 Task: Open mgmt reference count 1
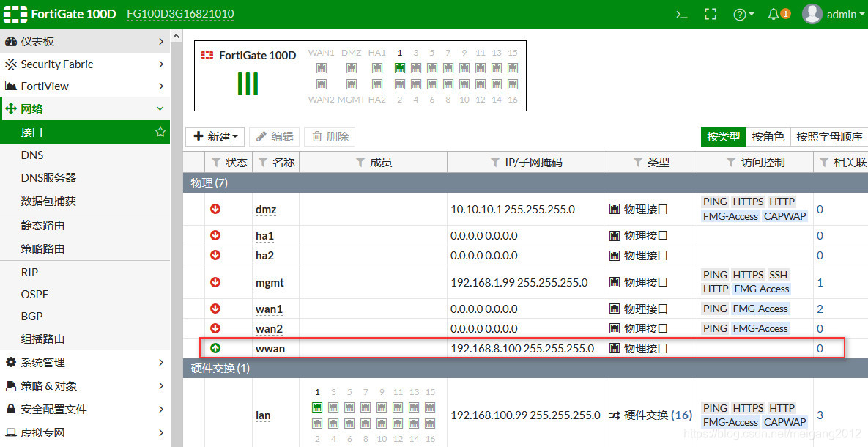(820, 283)
